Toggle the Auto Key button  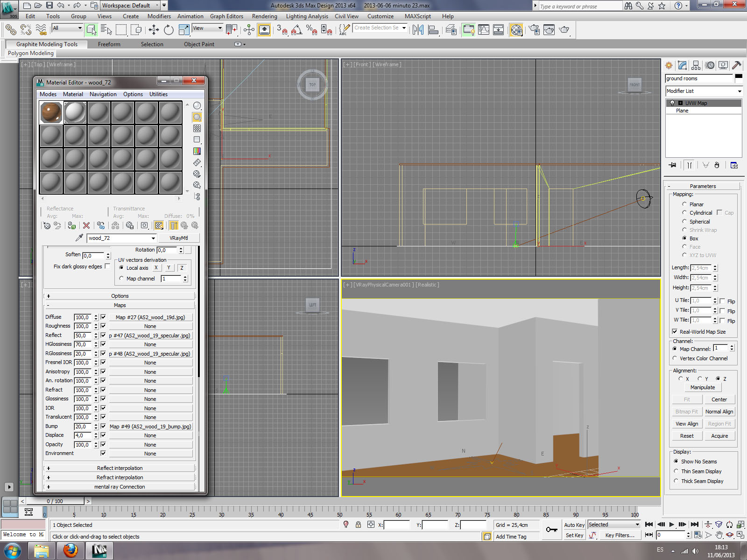[574, 525]
